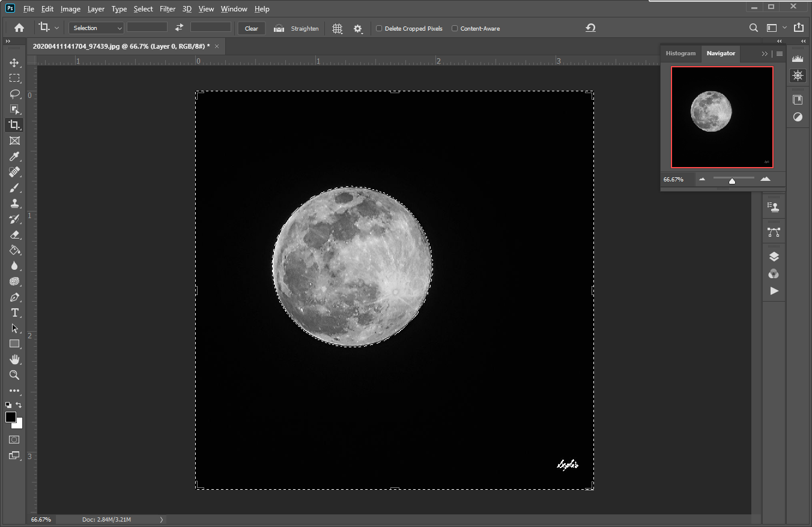The width and height of the screenshot is (812, 527).
Task: Open the Histogram panel icon in dock
Action: pyautogui.click(x=798, y=59)
